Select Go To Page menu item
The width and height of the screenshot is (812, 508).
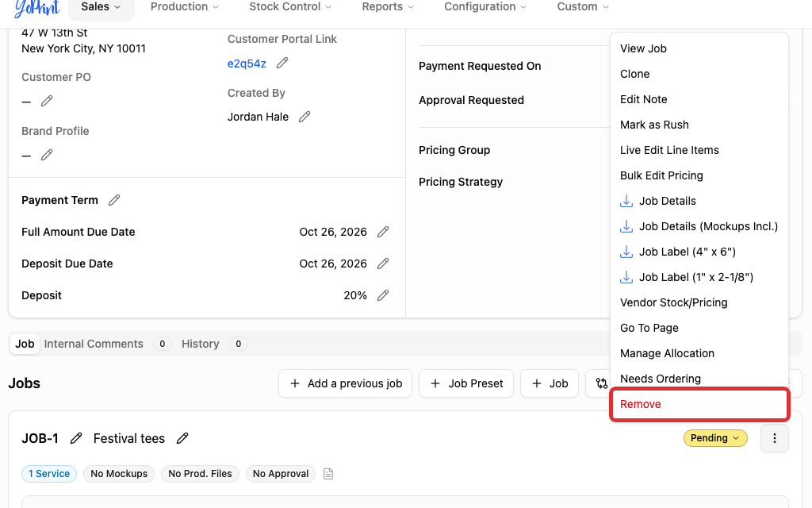tap(699, 328)
